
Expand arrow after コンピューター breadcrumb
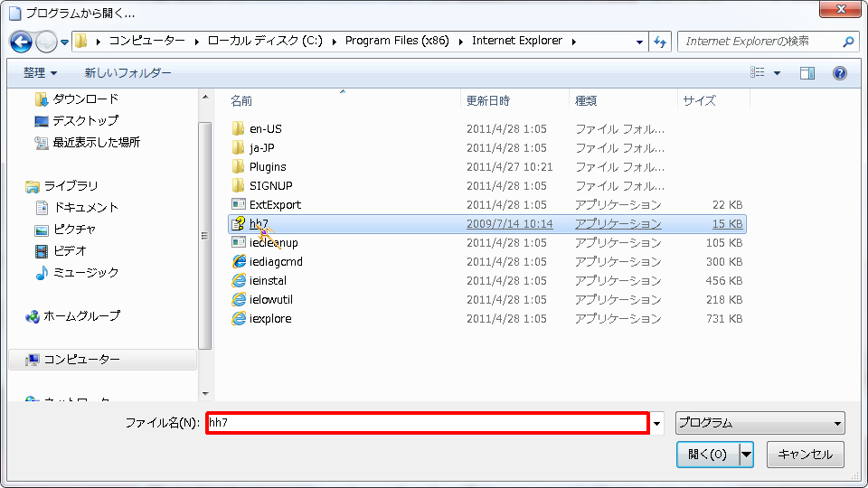196,42
